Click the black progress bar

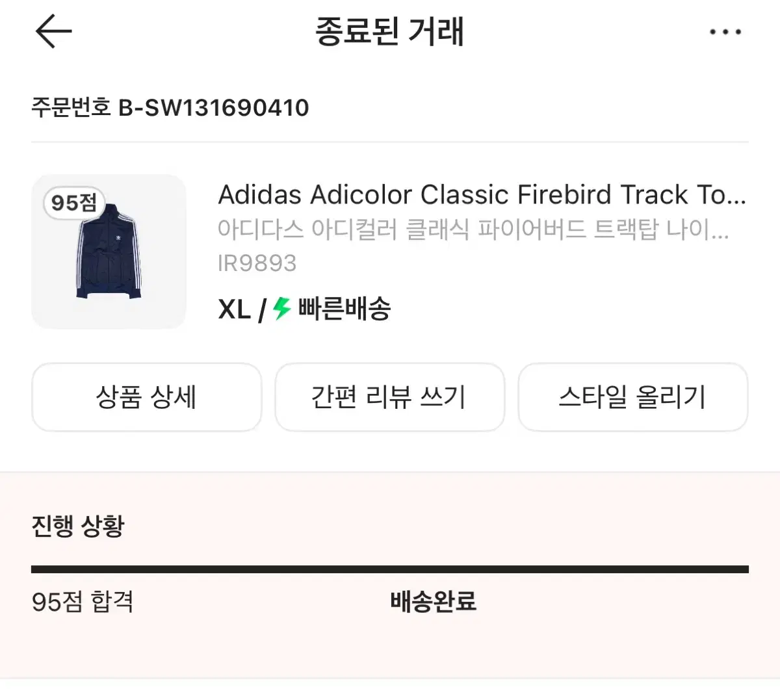(x=389, y=567)
